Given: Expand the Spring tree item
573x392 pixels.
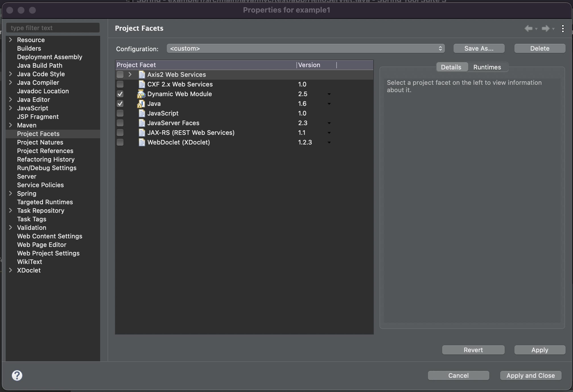Looking at the screenshot, I should (x=11, y=193).
